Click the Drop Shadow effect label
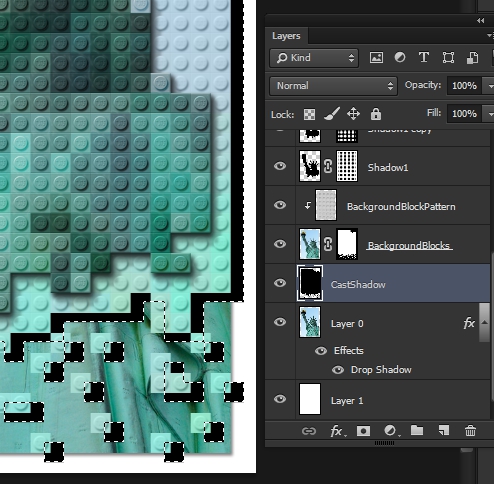The width and height of the screenshot is (494, 484). point(381,370)
